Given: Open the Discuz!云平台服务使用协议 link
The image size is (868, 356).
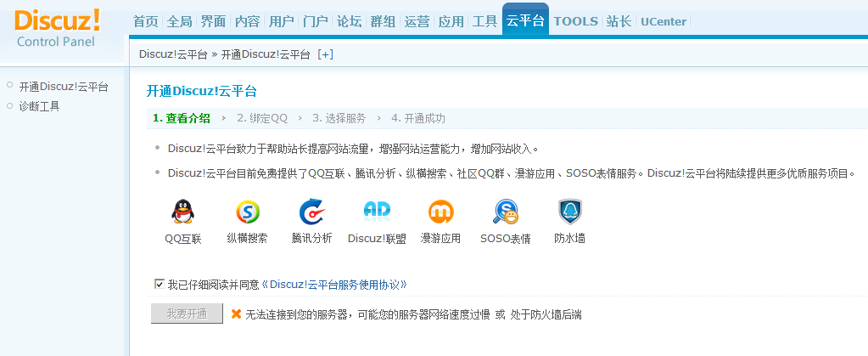Looking at the screenshot, I should pos(333,285).
